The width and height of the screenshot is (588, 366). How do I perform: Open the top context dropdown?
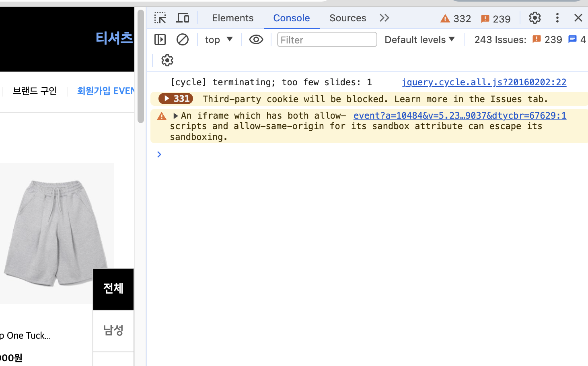pyautogui.click(x=219, y=39)
